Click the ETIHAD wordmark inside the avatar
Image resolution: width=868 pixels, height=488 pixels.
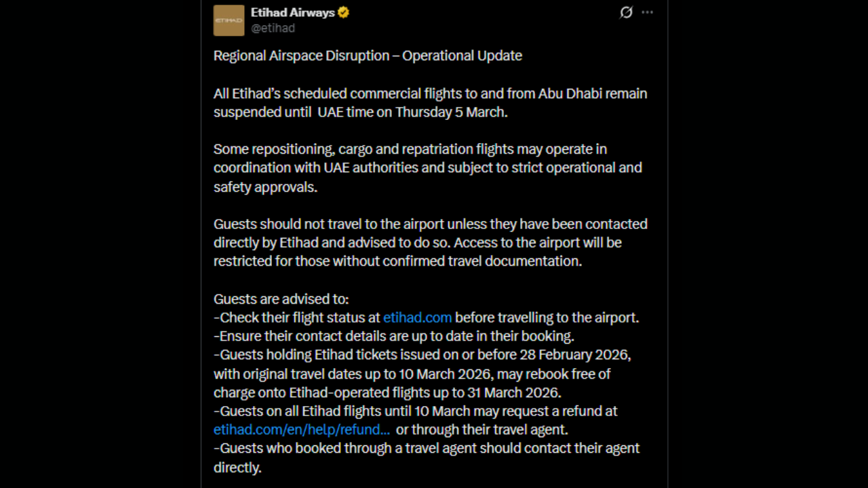(229, 20)
